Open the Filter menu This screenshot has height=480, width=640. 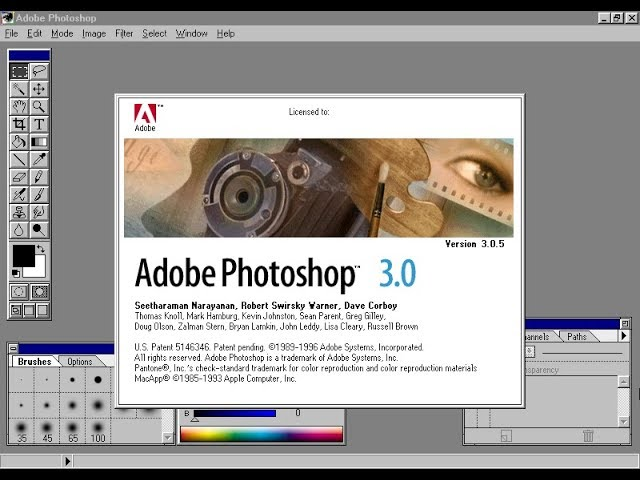coord(124,33)
